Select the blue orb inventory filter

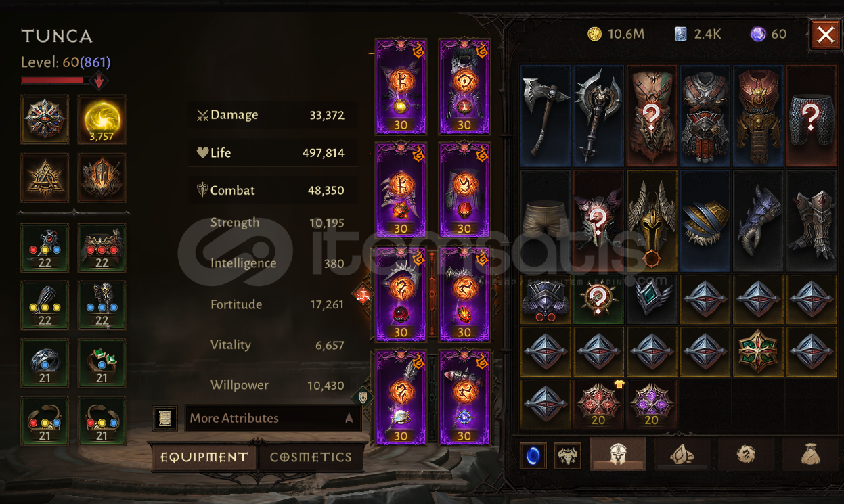533,455
